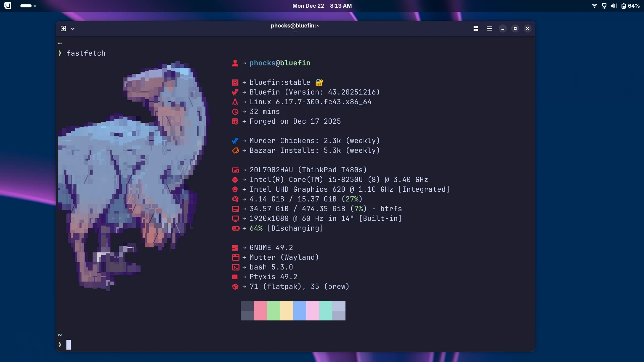This screenshot has height=362, width=644.
Task: Click the Bluefin logo in top bar
Action: pyautogui.click(x=8, y=6)
